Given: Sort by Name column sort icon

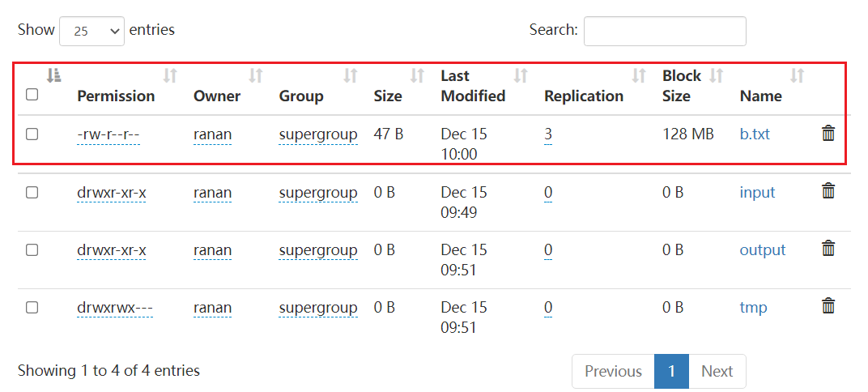Looking at the screenshot, I should point(797,76).
